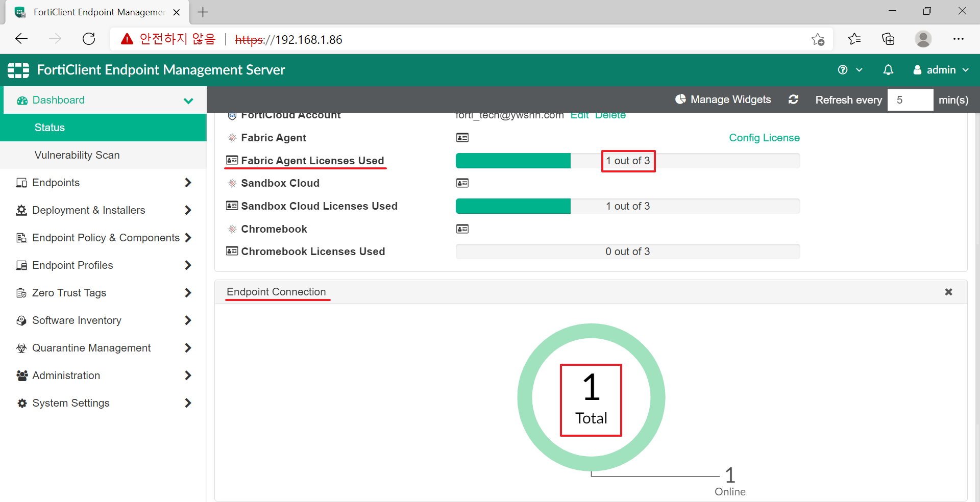The image size is (980, 502).
Task: Click Sandbox Cloud Licenses Used progress bar
Action: pyautogui.click(x=628, y=206)
